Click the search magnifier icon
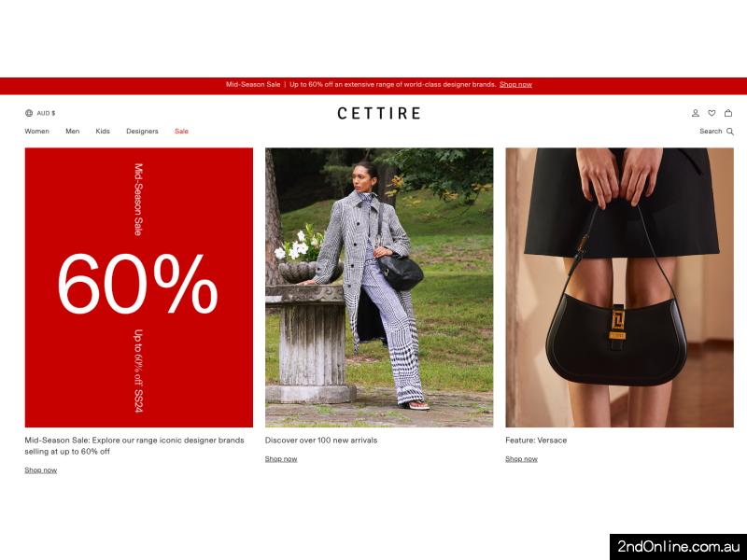Screen dimensions: 747x560 [730, 132]
